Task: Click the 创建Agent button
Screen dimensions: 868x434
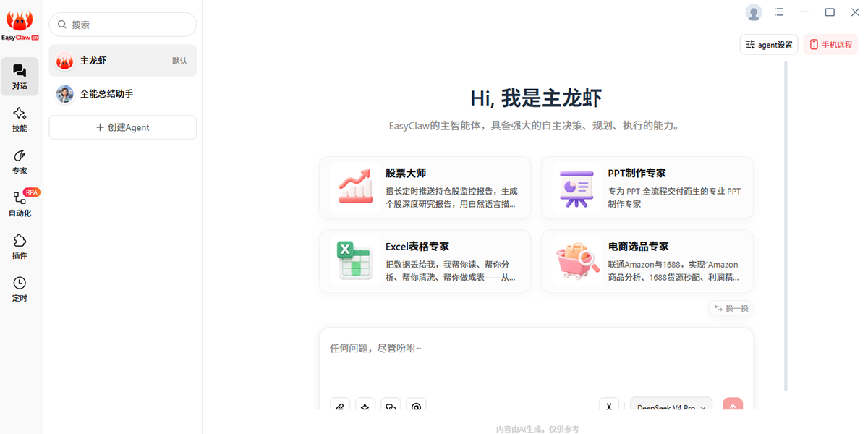Action: point(123,127)
